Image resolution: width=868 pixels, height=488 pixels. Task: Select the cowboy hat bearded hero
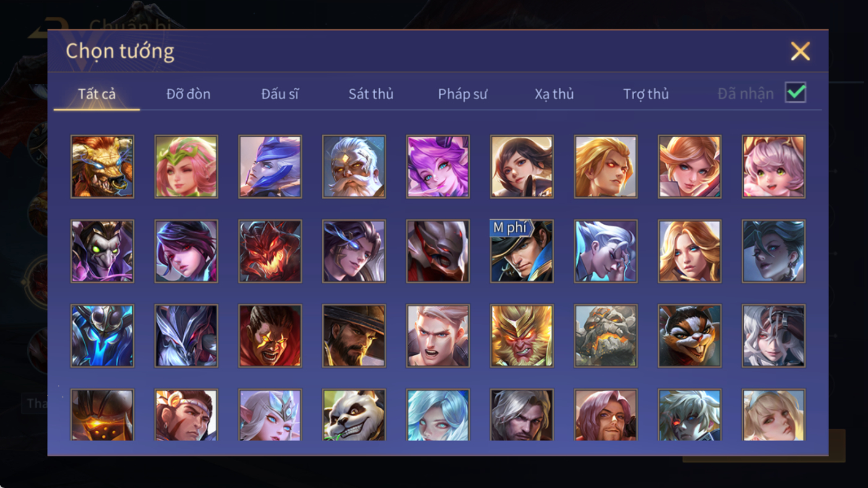(x=354, y=336)
